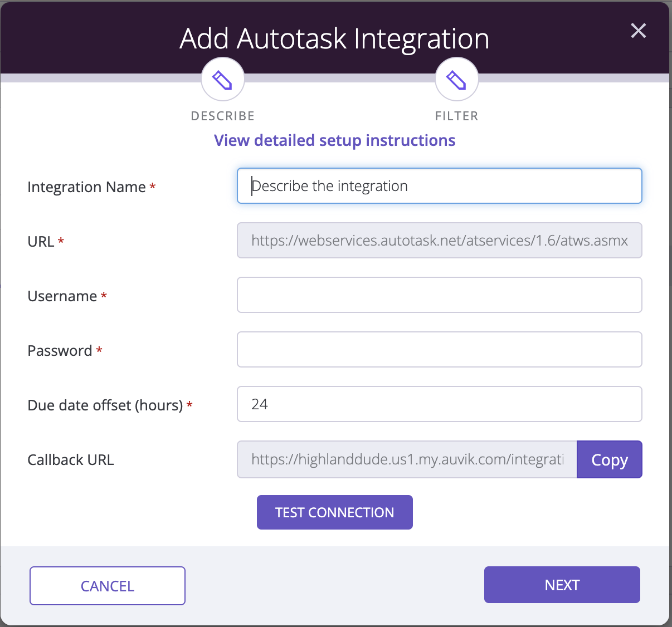Select the Password input box
The width and height of the screenshot is (672, 627).
coord(440,350)
